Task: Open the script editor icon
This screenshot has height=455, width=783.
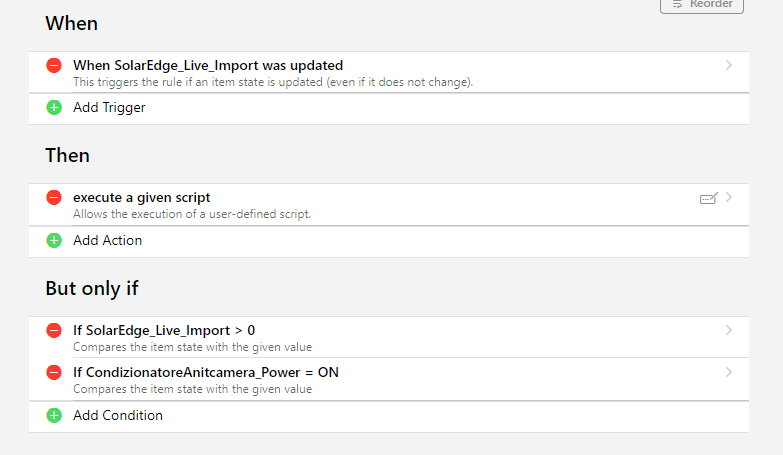Action: [x=708, y=198]
